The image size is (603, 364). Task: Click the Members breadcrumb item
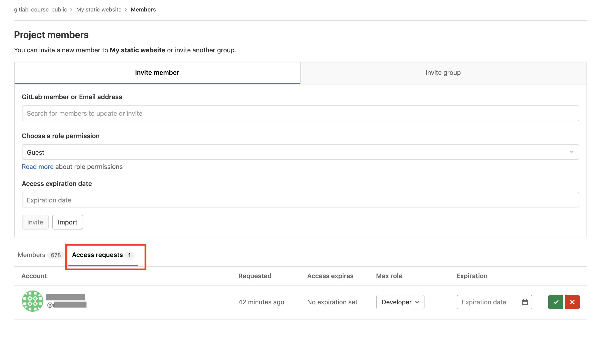pos(143,10)
